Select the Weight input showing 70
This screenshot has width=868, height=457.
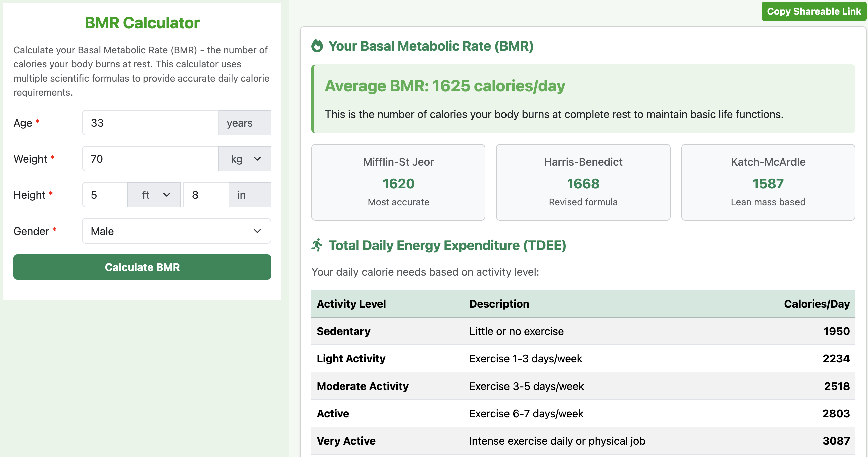point(149,158)
